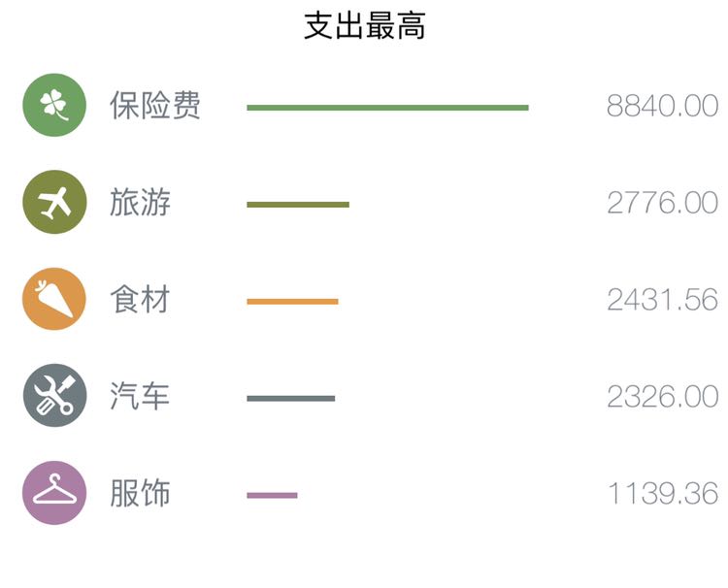Click the 支出最高 heading

364,26
